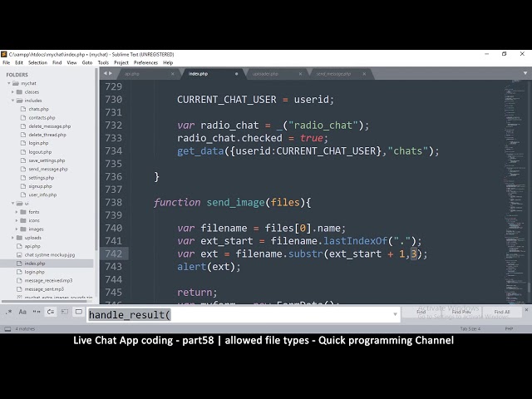This screenshot has height=399, width=532.
Task: Open chat systme mockup.jpg file
Action: coord(50,255)
